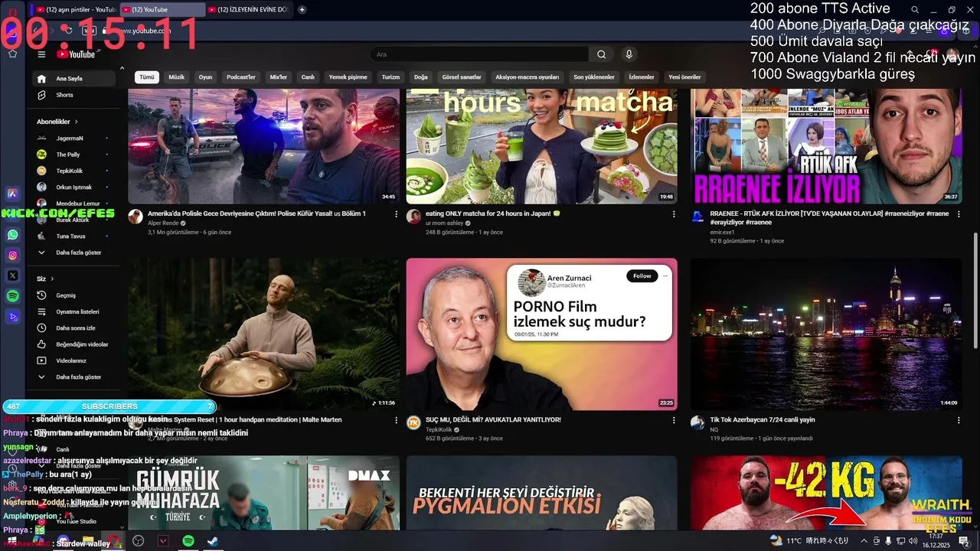Viewport: 980px width, 551px height.
Task: Open Alper Rende channel link
Action: [x=163, y=223]
